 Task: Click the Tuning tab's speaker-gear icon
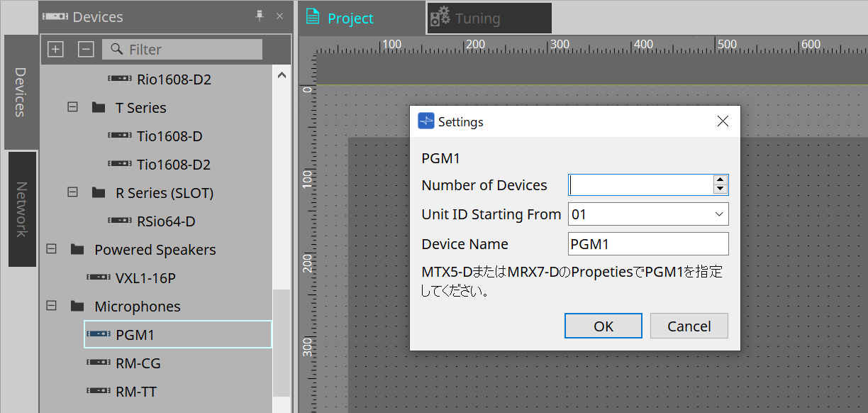(x=440, y=18)
